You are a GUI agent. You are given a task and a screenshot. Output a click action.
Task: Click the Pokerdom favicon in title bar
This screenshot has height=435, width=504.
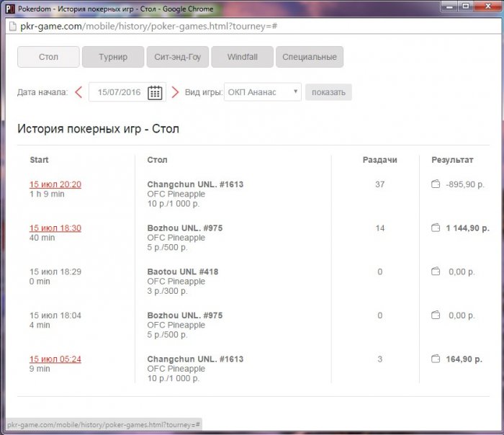pyautogui.click(x=10, y=9)
